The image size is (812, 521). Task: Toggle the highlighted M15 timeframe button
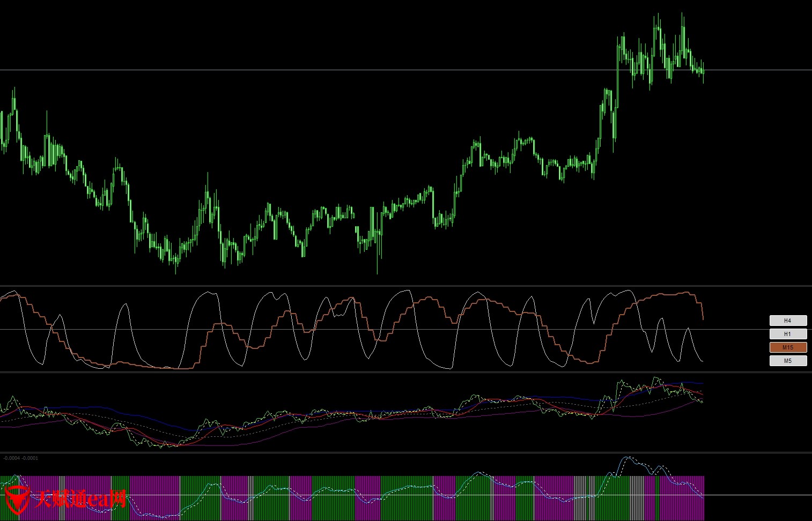787,347
